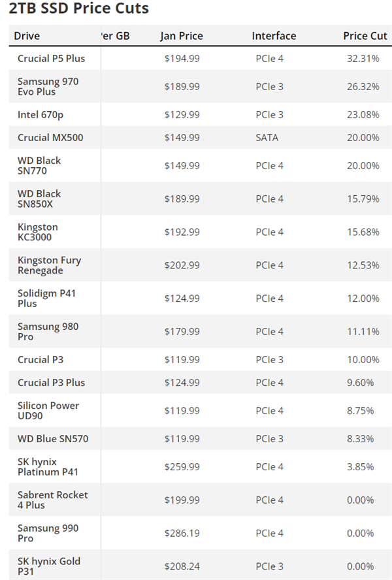Click the Jan Price column header
Image resolution: width=392 pixels, height=580 pixels.
182,36
